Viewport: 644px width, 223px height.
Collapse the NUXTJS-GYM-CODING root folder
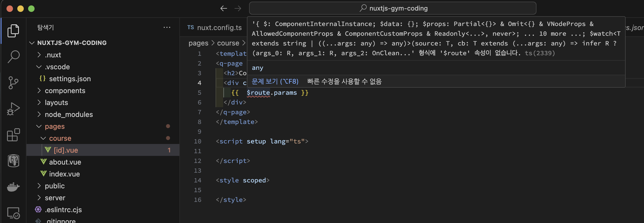click(x=32, y=43)
